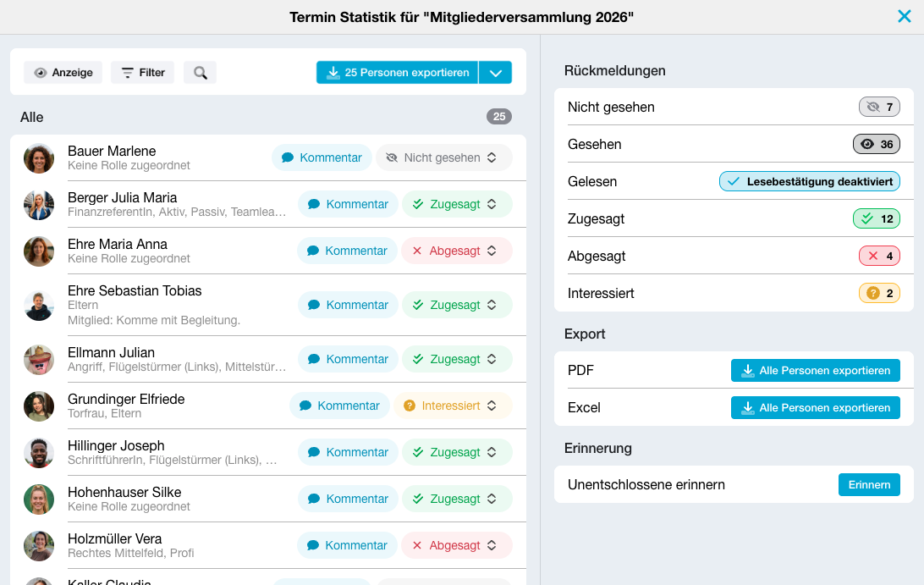Viewport: 924px width, 585px height.
Task: Change Berger Julia Maria's Zugesagt status
Action: click(457, 204)
